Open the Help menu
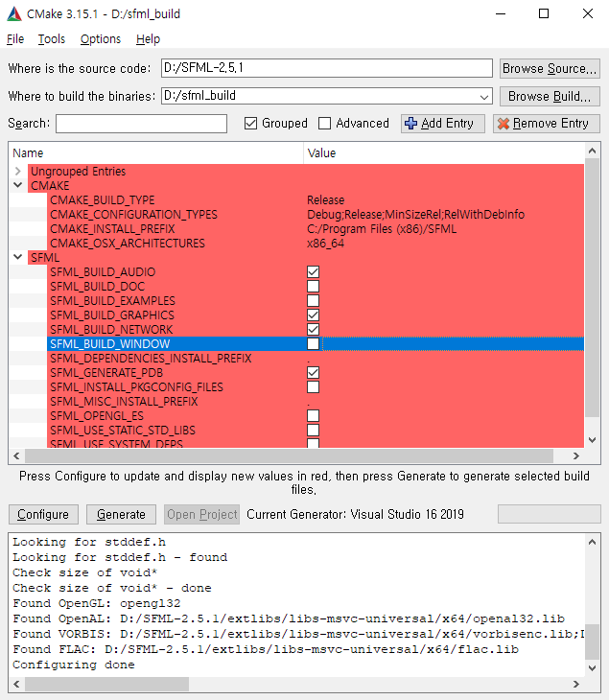 click(148, 39)
